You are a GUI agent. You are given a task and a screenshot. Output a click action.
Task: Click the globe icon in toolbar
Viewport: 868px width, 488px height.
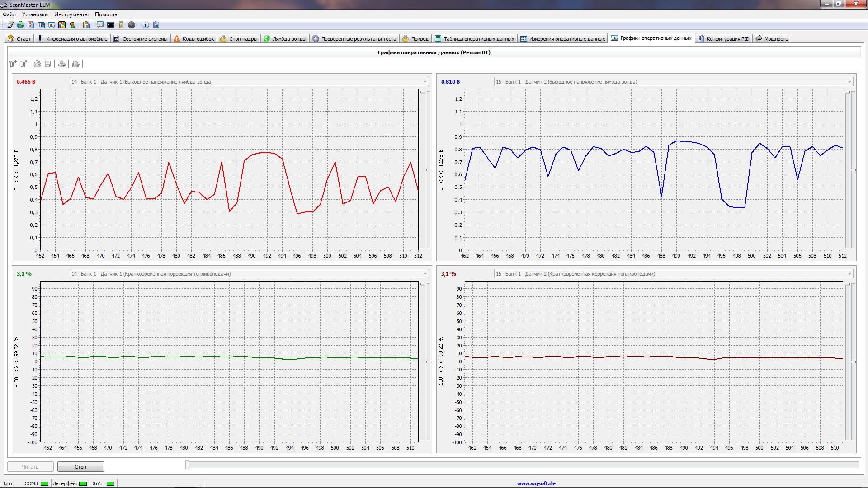click(x=20, y=25)
